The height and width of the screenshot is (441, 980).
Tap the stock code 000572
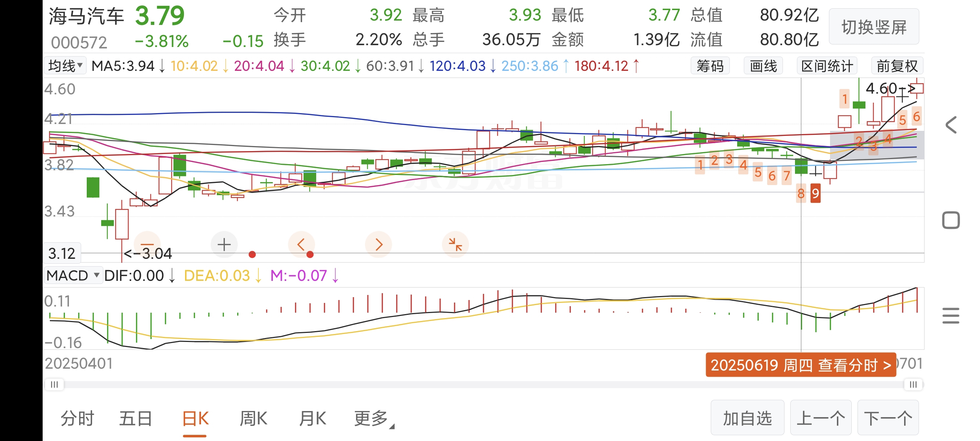79,42
